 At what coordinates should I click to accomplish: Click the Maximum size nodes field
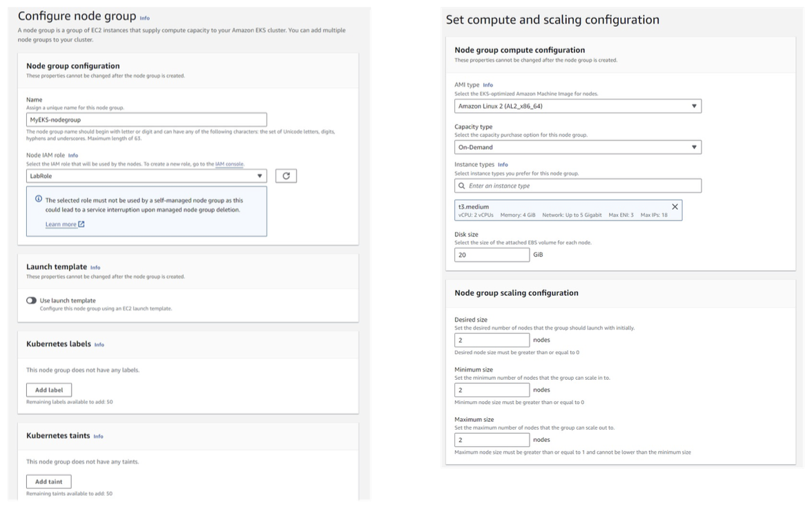pos(492,440)
